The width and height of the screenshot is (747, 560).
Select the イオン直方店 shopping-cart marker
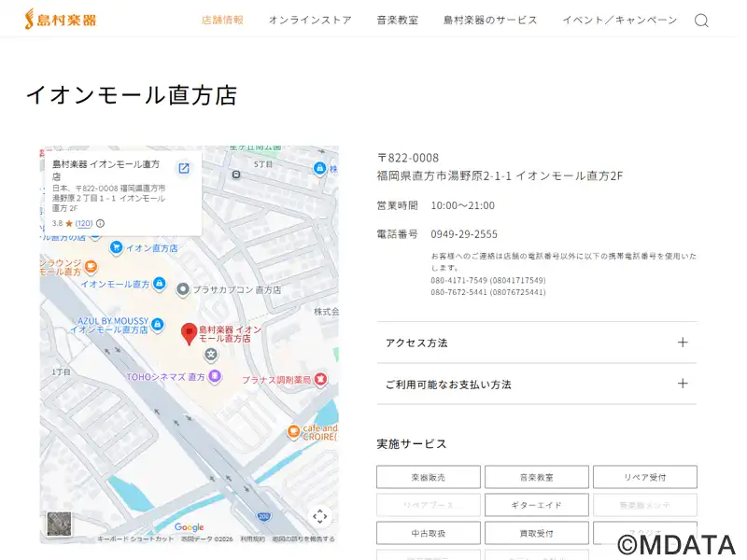(116, 247)
